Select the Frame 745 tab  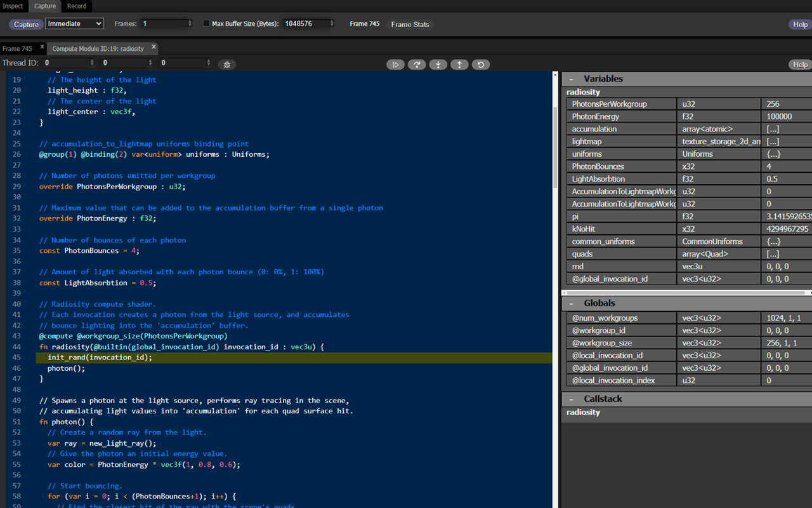(18, 48)
